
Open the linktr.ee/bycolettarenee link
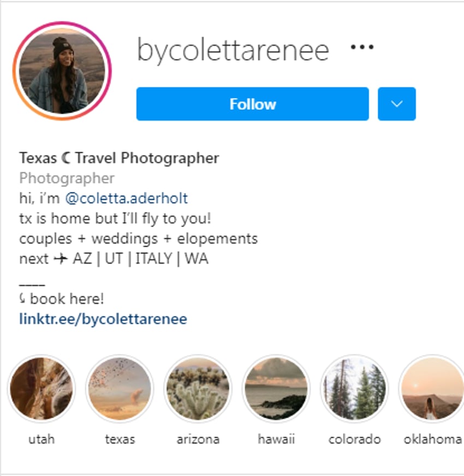pos(103,318)
